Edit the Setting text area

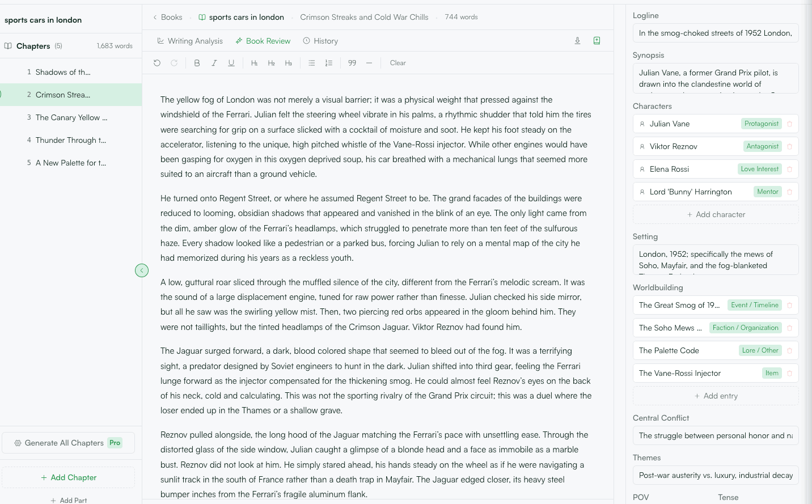click(716, 260)
